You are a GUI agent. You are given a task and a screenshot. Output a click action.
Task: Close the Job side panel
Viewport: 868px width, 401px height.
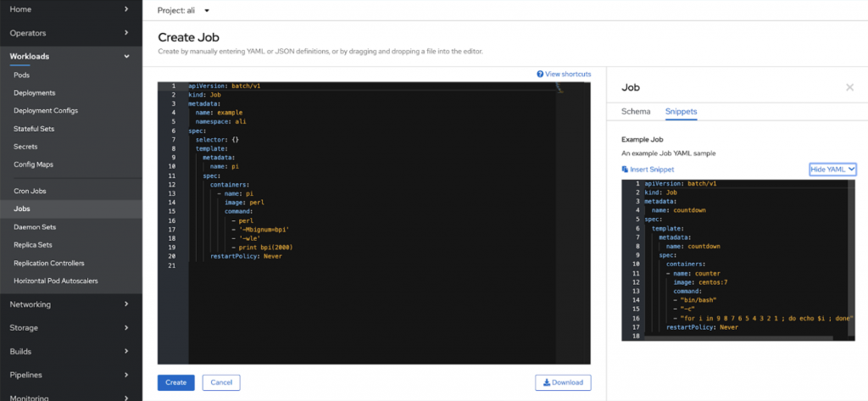point(849,87)
